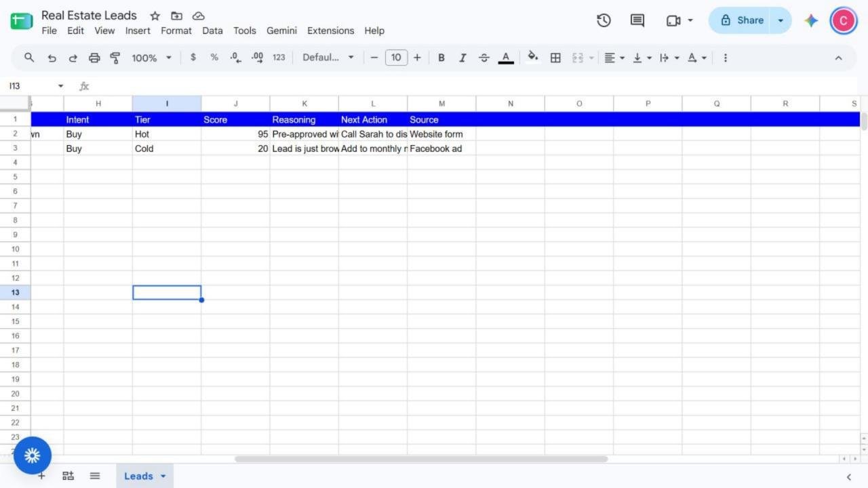
Task: Move document using folder icon
Action: point(176,16)
